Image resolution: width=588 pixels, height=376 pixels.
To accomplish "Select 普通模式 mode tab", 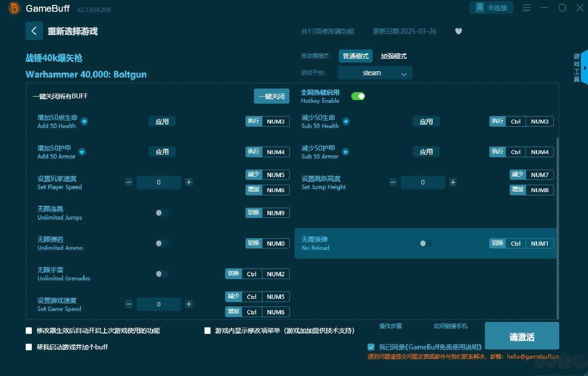I will click(x=356, y=56).
